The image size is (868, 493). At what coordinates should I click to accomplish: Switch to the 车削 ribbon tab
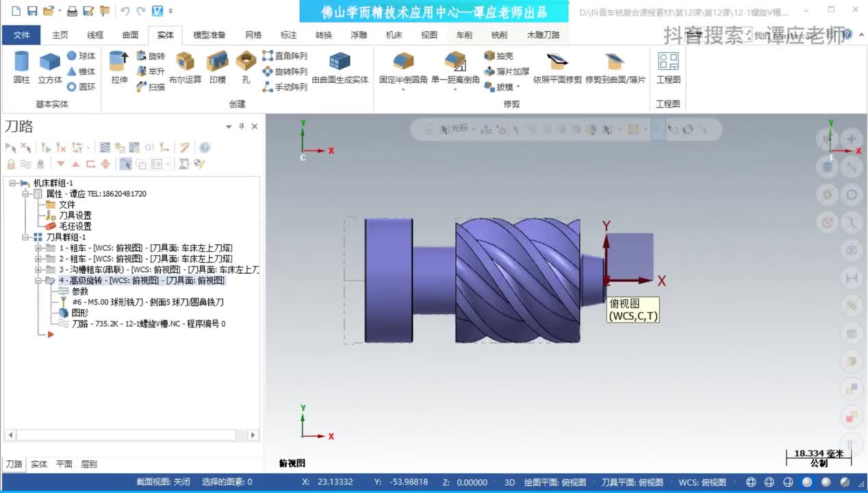[x=464, y=35]
